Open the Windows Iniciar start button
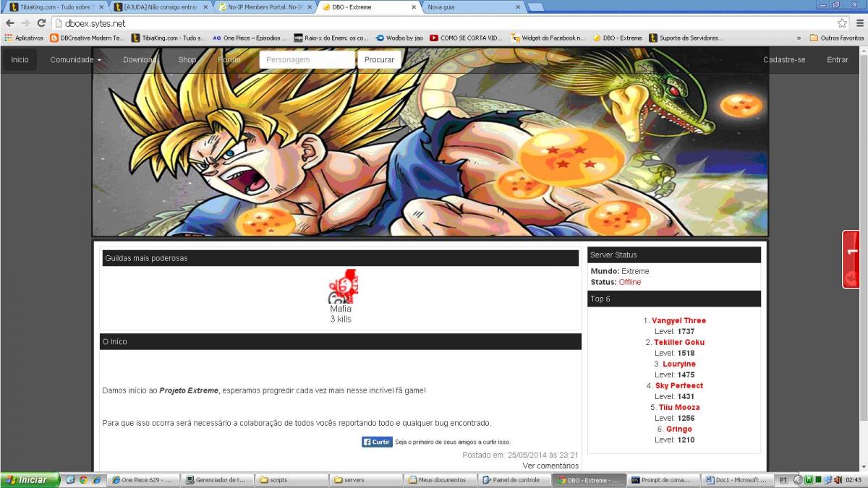The image size is (868, 488). 30,480
